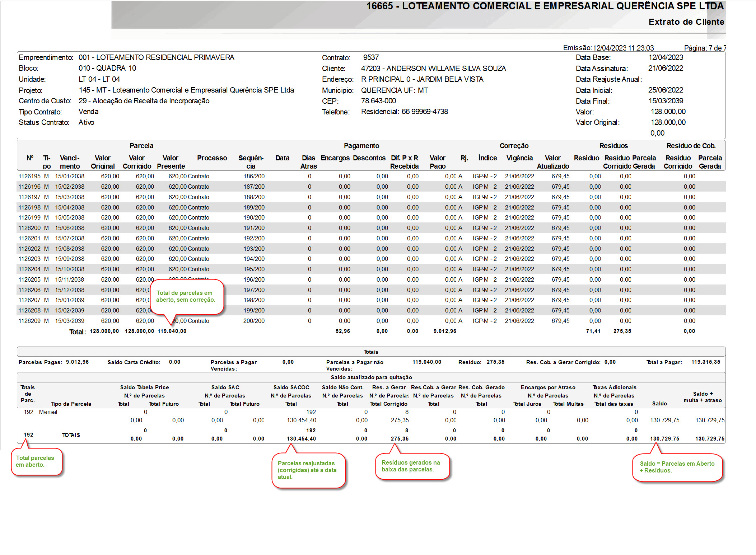Click row with vencimento 15/03/2039
The height and width of the screenshot is (555, 756).
[x=70, y=321]
